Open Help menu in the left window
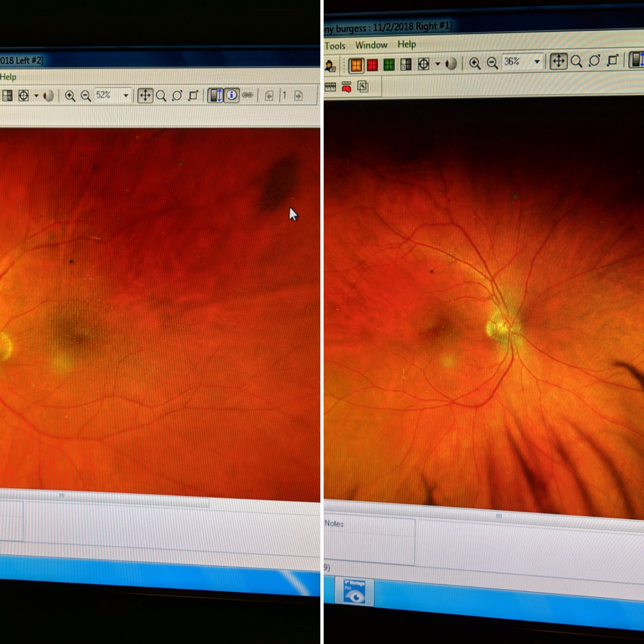 coord(8,77)
